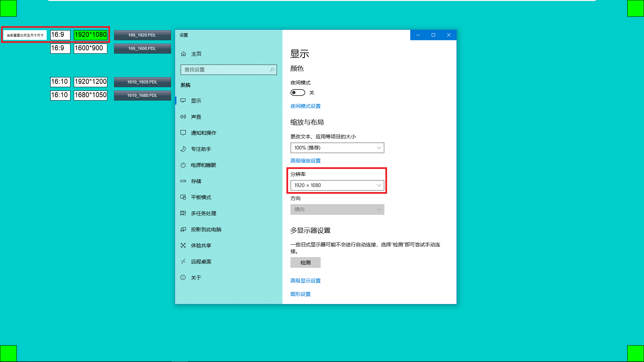Click the 169_1600.PDL button
Viewport: 644px width, 362px height.
142,48
